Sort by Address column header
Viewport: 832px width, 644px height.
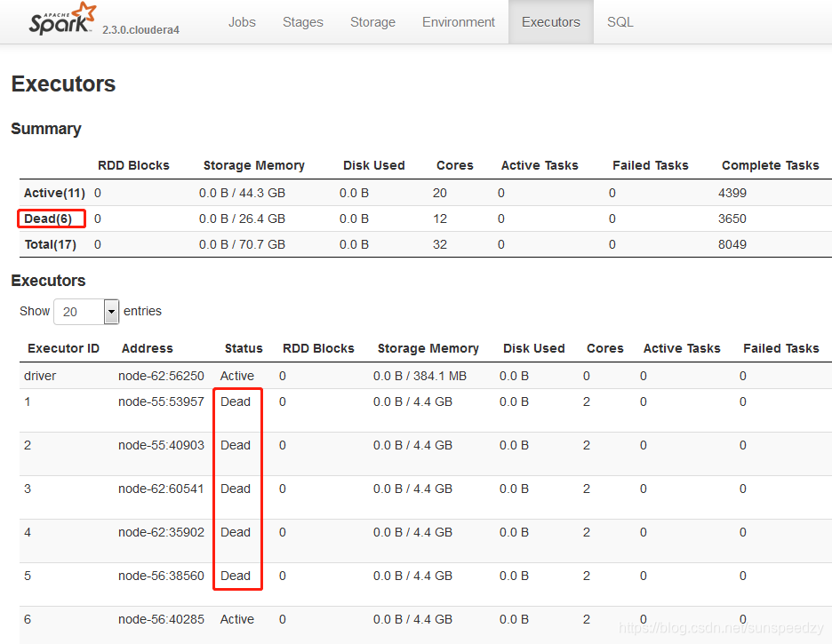pos(147,348)
